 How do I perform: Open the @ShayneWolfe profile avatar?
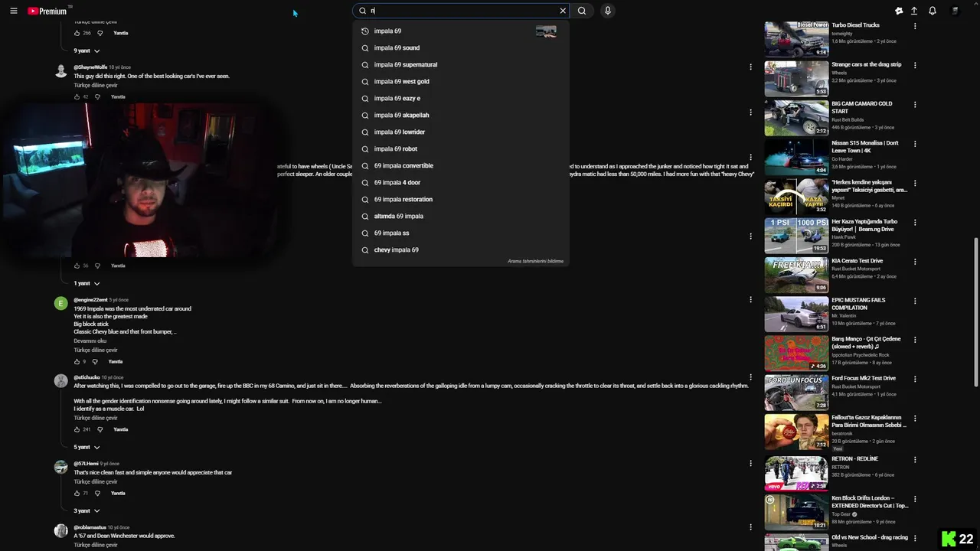61,71
